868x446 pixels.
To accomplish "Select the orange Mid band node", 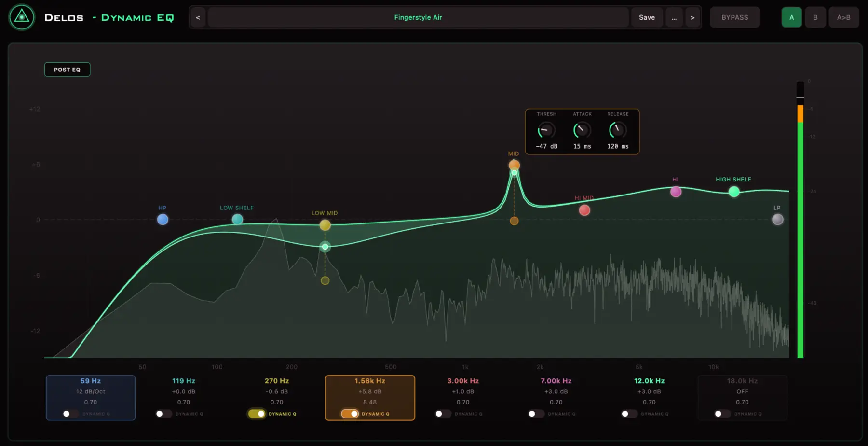I will pyautogui.click(x=514, y=165).
